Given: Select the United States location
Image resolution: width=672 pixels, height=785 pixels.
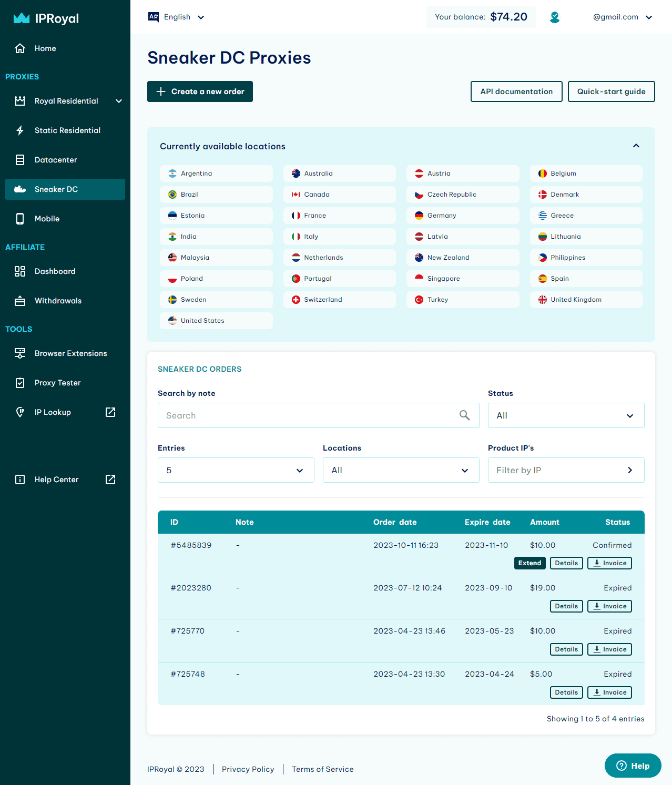Looking at the screenshot, I should click(216, 321).
